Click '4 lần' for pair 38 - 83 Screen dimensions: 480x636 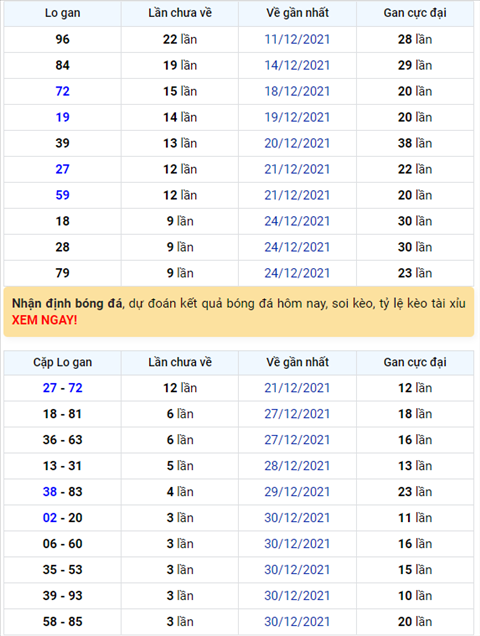point(180,492)
